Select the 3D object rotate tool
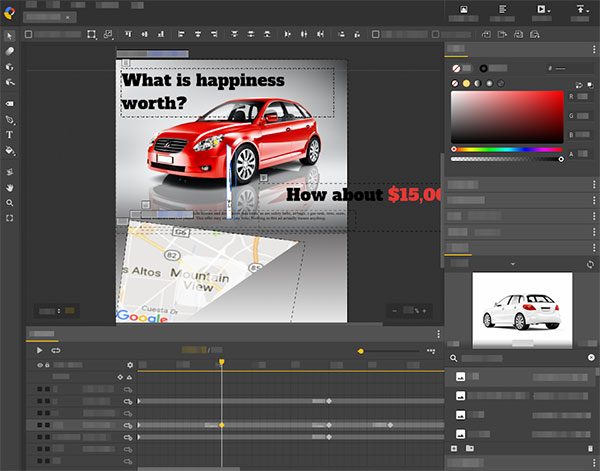 tap(10, 66)
